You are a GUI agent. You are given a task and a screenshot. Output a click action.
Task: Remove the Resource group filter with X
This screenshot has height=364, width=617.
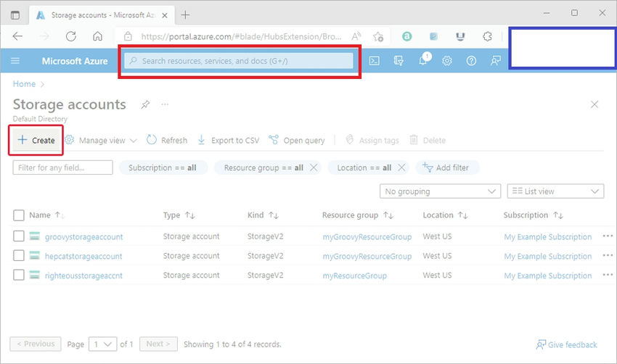[x=314, y=167]
